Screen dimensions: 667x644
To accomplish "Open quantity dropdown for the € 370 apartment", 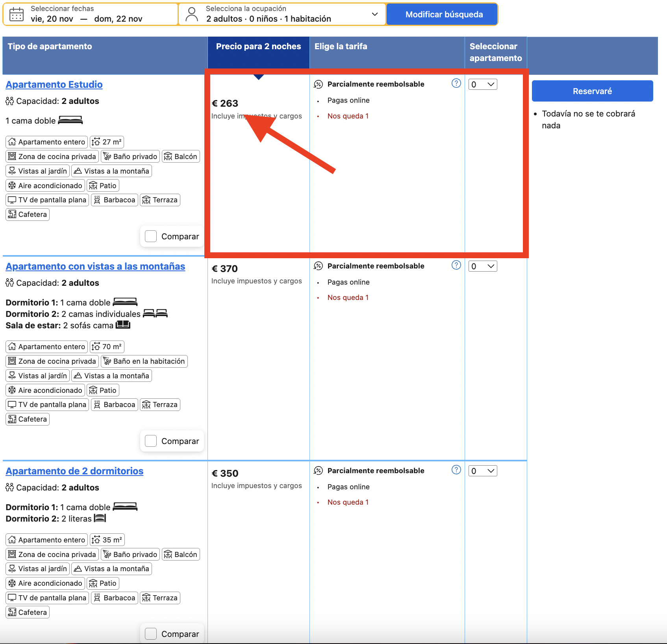I will click(x=483, y=266).
